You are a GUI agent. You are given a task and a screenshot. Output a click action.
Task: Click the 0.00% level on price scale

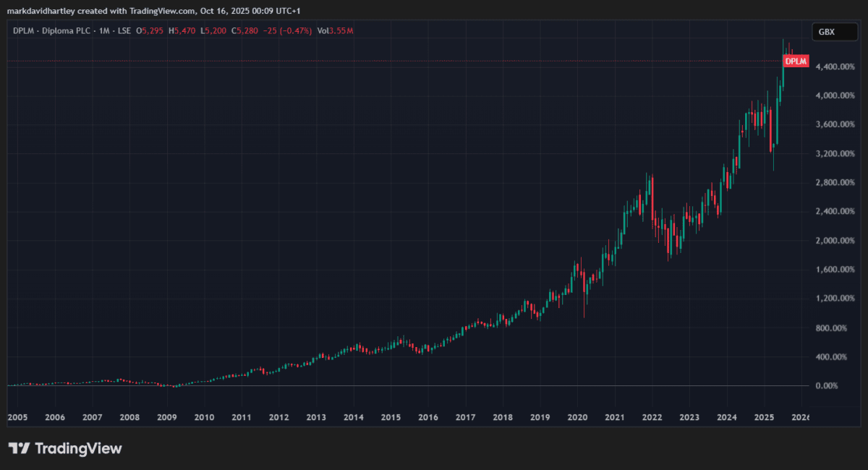click(x=825, y=386)
